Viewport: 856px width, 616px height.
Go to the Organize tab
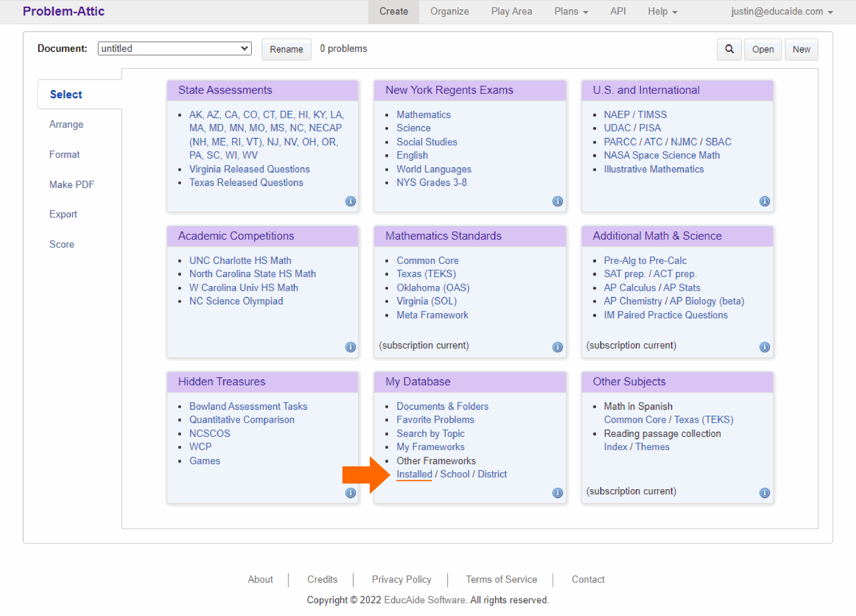tap(449, 11)
